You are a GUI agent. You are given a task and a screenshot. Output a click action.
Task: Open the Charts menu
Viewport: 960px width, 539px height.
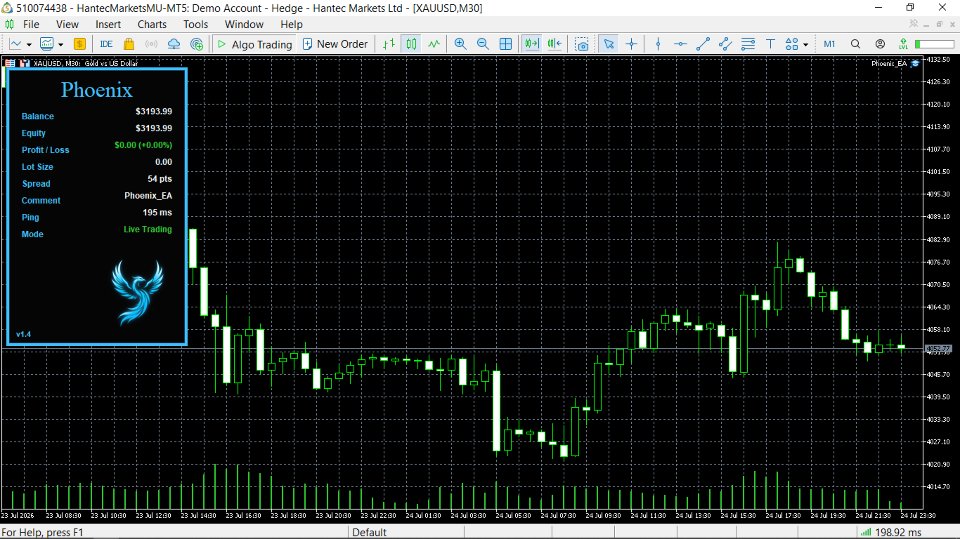coord(152,24)
